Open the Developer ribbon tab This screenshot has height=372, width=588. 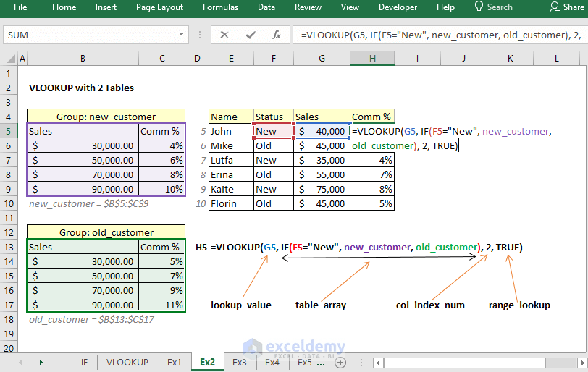(x=398, y=7)
